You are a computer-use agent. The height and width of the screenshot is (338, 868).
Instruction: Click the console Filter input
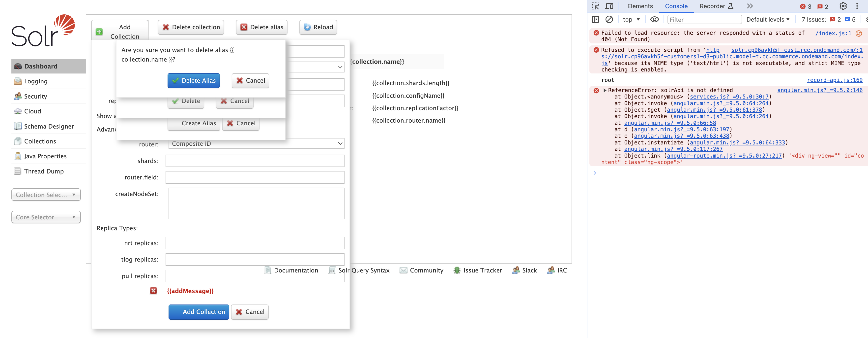coord(705,20)
